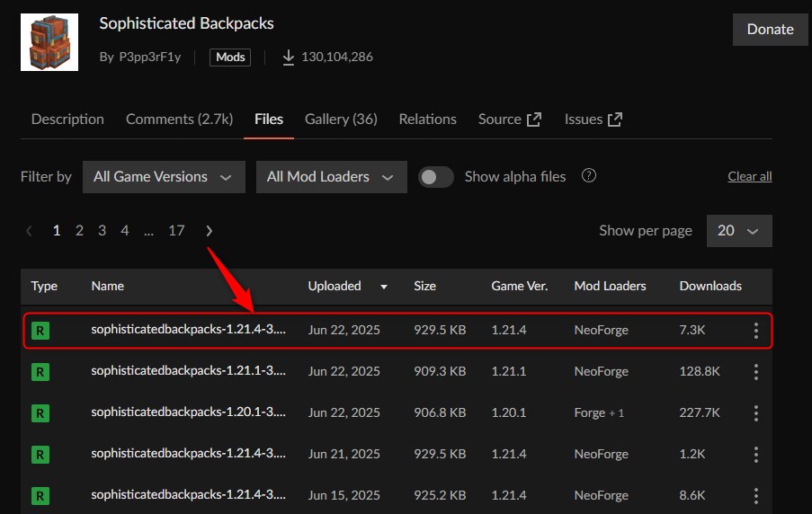Go to the previous page arrow

pos(29,231)
